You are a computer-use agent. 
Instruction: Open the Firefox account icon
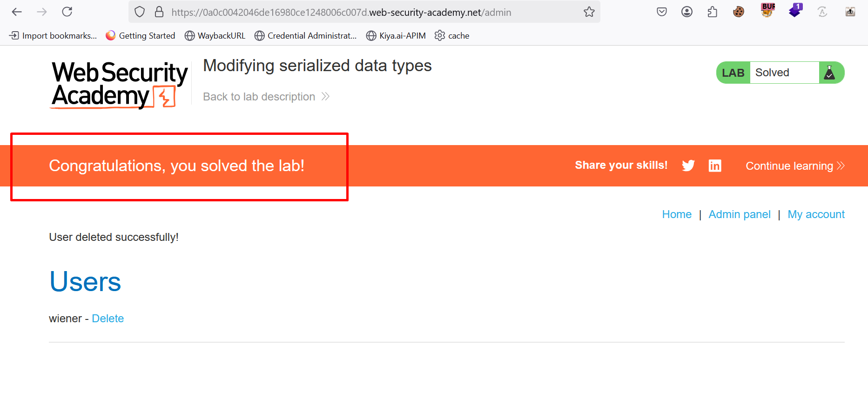click(687, 12)
